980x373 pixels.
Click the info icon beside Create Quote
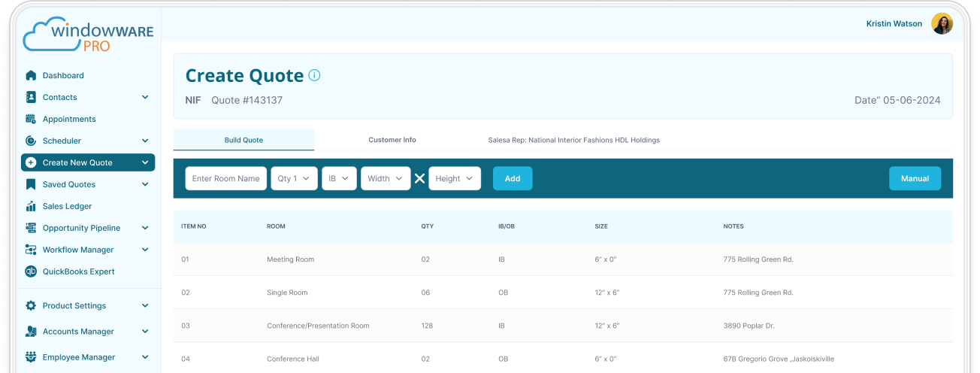pos(315,75)
